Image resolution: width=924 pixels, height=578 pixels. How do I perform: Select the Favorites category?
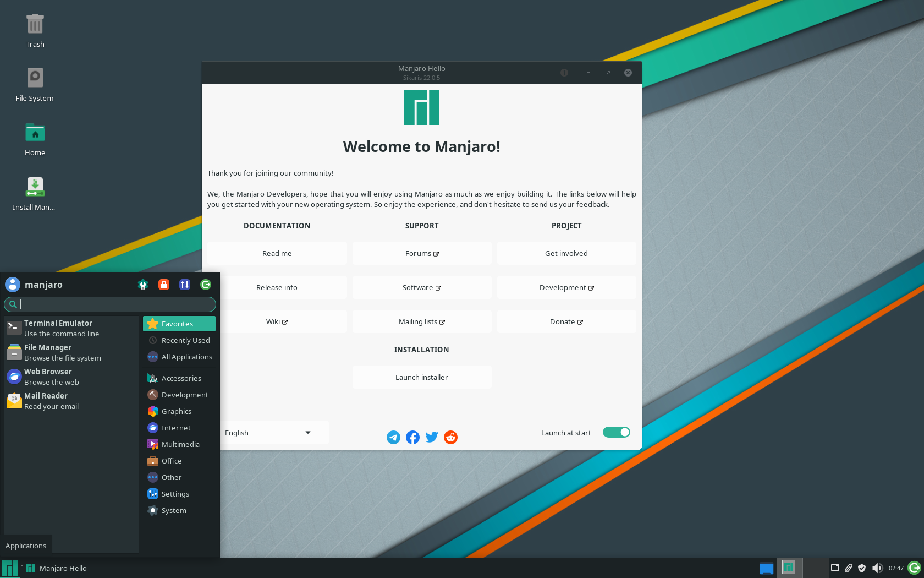pos(179,324)
